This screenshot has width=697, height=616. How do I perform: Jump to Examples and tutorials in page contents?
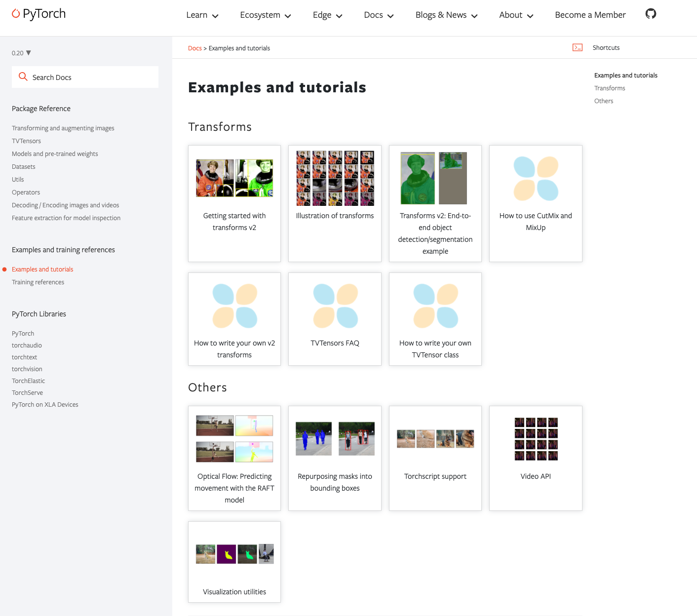coord(625,76)
